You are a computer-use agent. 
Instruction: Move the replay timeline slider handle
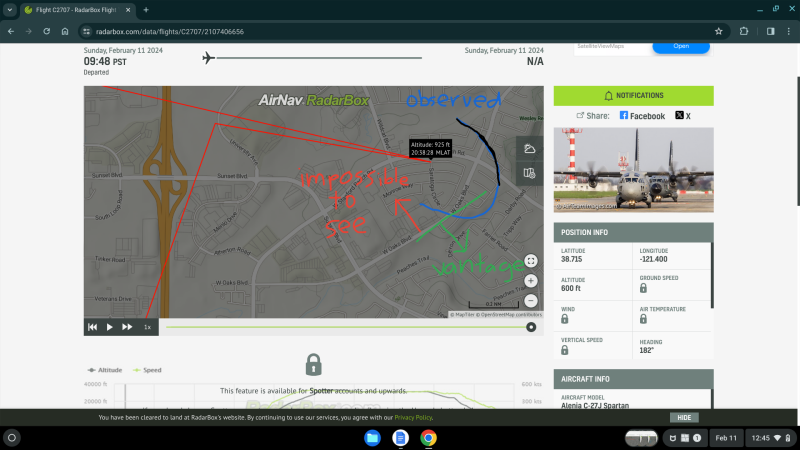pyautogui.click(x=531, y=327)
